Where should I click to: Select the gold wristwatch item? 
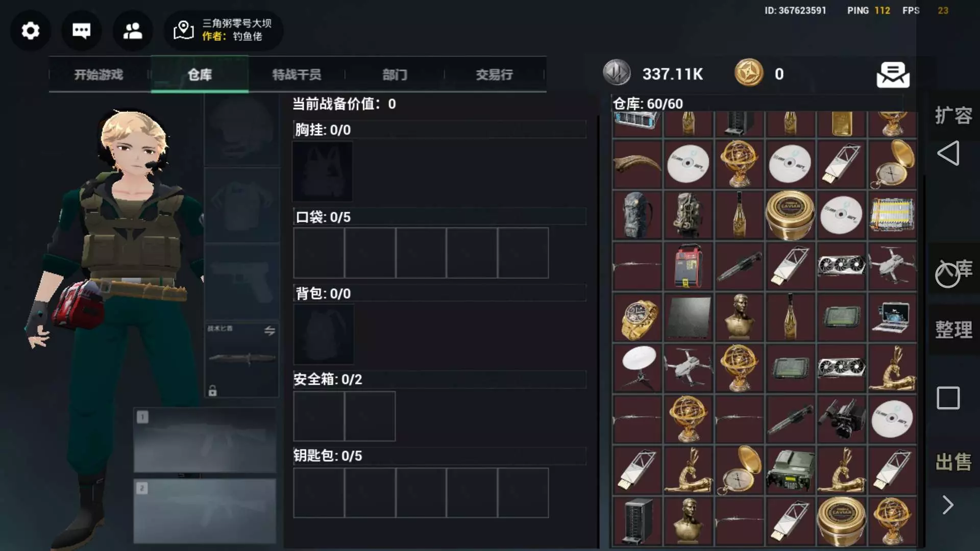pos(638,317)
